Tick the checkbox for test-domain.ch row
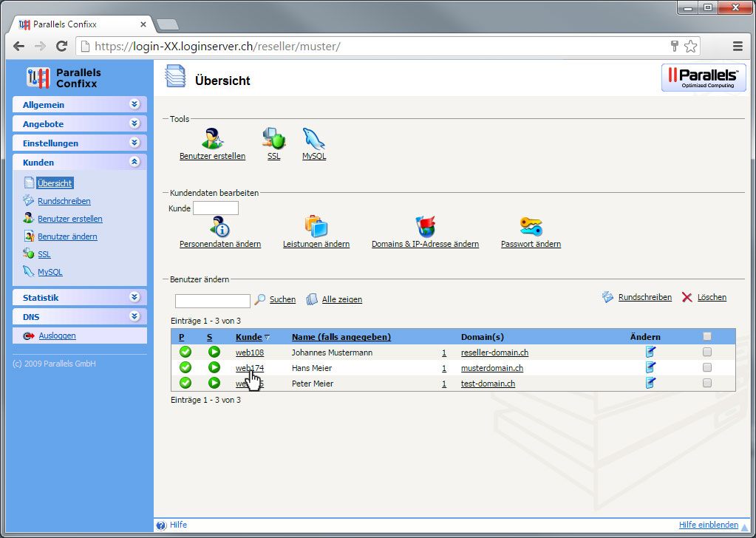The width and height of the screenshot is (756, 538). tap(707, 383)
